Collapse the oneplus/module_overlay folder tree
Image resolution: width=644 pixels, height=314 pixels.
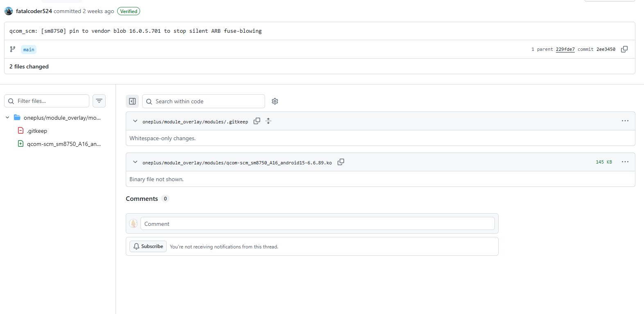(7, 118)
